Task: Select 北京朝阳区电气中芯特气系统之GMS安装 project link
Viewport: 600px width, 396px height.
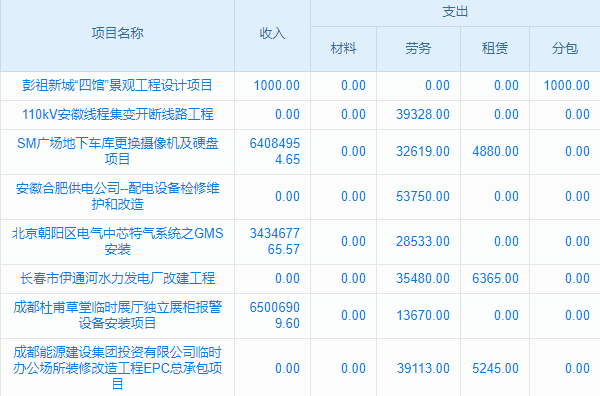Action: [117, 241]
